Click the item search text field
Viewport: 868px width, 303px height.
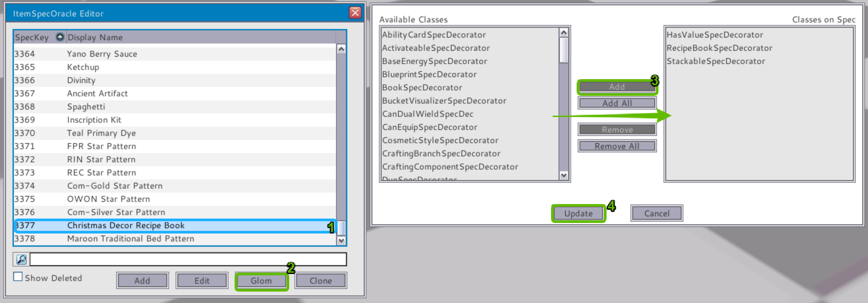point(188,259)
